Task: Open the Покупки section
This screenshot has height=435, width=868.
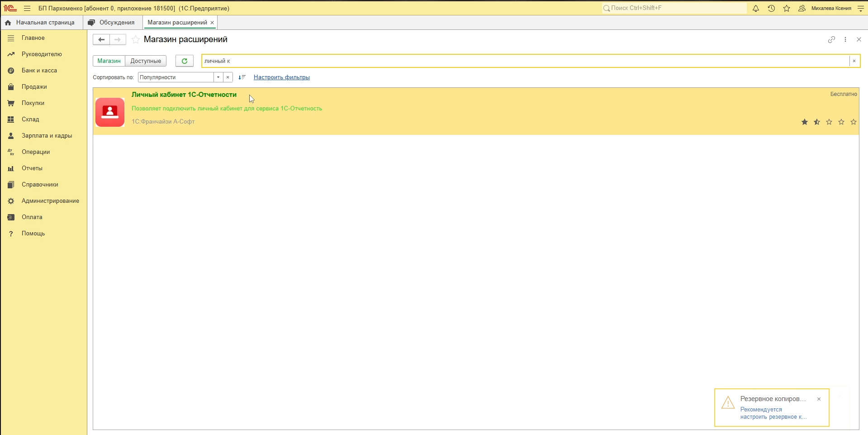Action: (x=43, y=103)
